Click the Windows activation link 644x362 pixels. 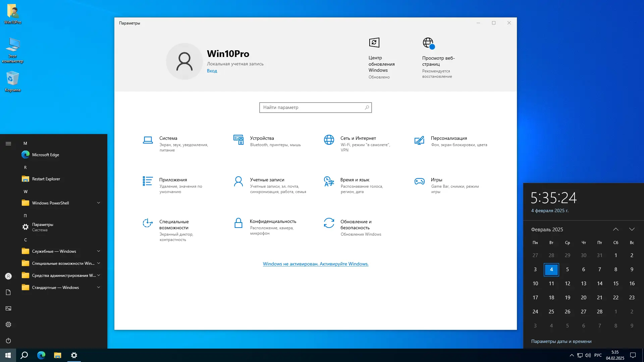coord(315,264)
